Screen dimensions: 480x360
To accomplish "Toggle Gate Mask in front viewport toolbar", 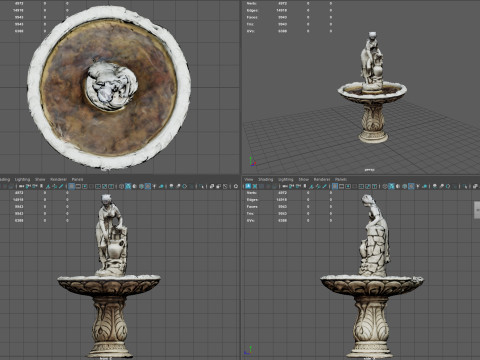I will click(91, 186).
